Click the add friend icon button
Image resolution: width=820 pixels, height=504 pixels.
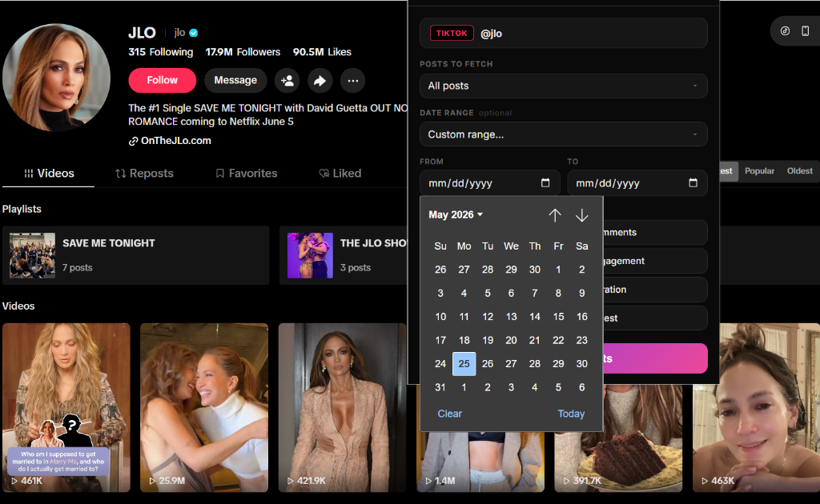click(x=287, y=81)
